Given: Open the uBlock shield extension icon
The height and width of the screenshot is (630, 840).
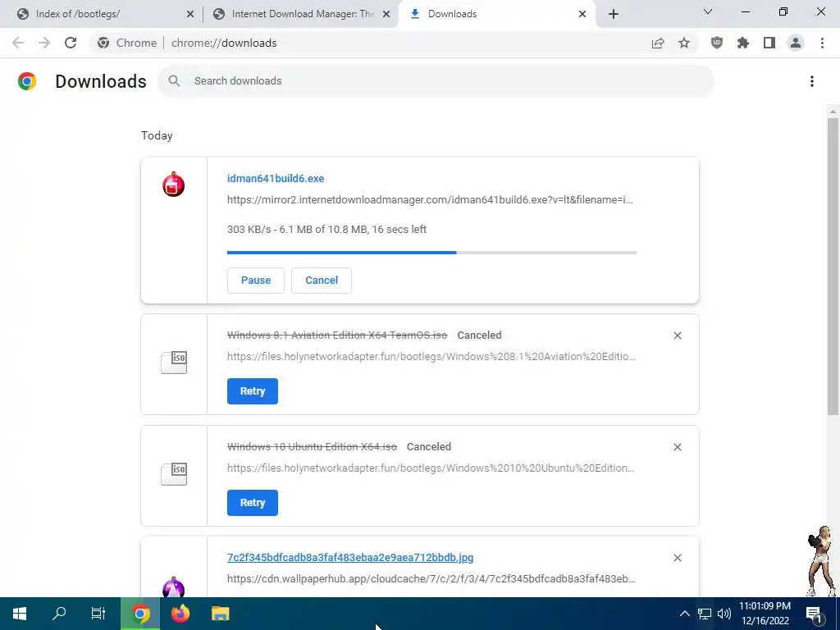Looking at the screenshot, I should point(717,43).
